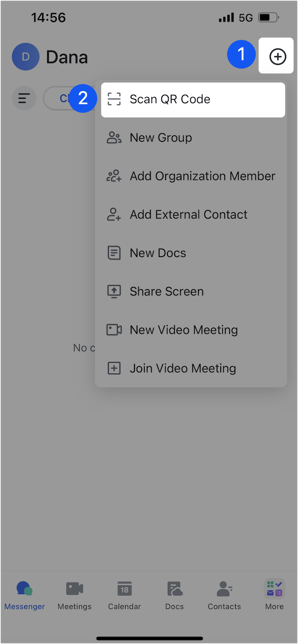Start Share Screen from menu
This screenshot has height=644, width=298.
click(167, 292)
